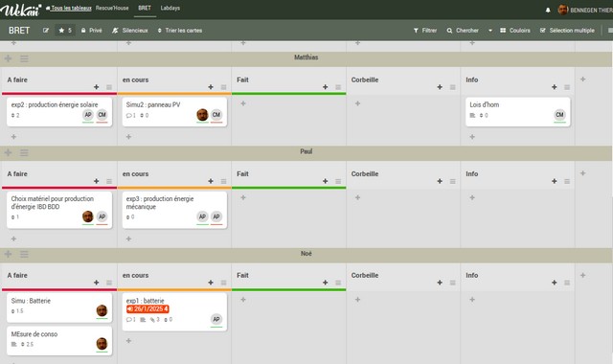Add swimlane with plus beside Paul header
The image size is (613, 364).
pos(8,152)
